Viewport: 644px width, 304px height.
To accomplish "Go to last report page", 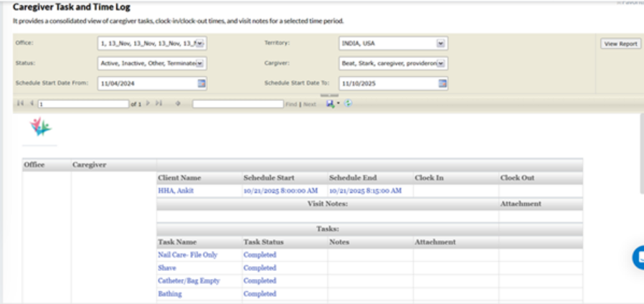I will 159,103.
